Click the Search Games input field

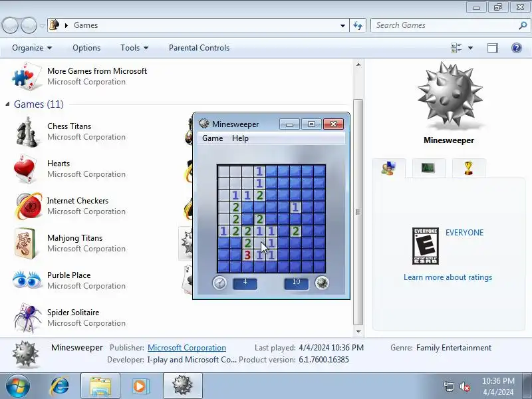(x=444, y=25)
